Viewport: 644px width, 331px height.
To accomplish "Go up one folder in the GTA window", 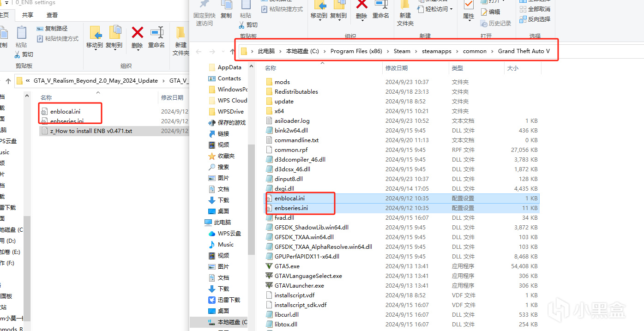I will click(233, 51).
